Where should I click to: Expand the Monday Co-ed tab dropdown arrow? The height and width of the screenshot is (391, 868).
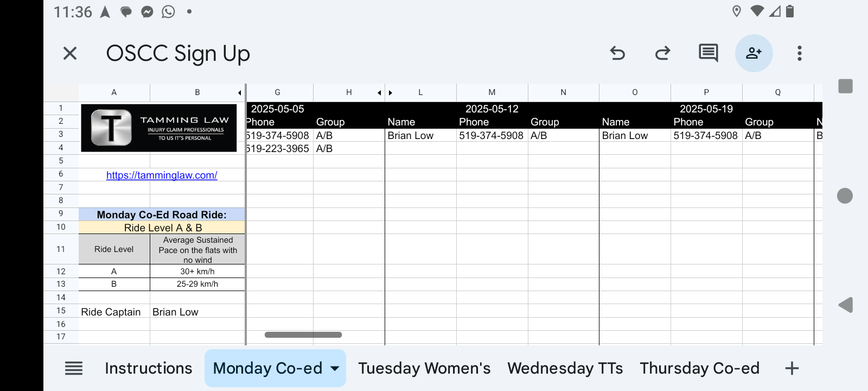click(x=335, y=368)
